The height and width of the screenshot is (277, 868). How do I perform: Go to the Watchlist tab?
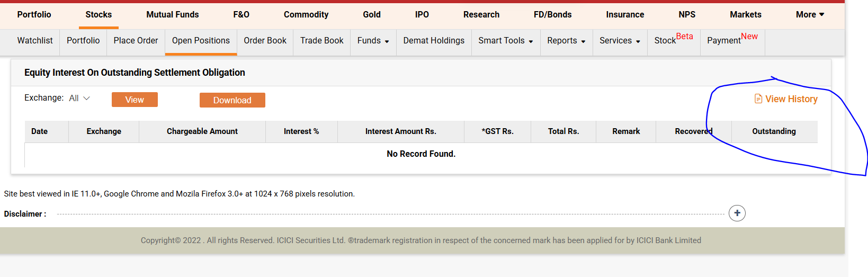(x=35, y=41)
